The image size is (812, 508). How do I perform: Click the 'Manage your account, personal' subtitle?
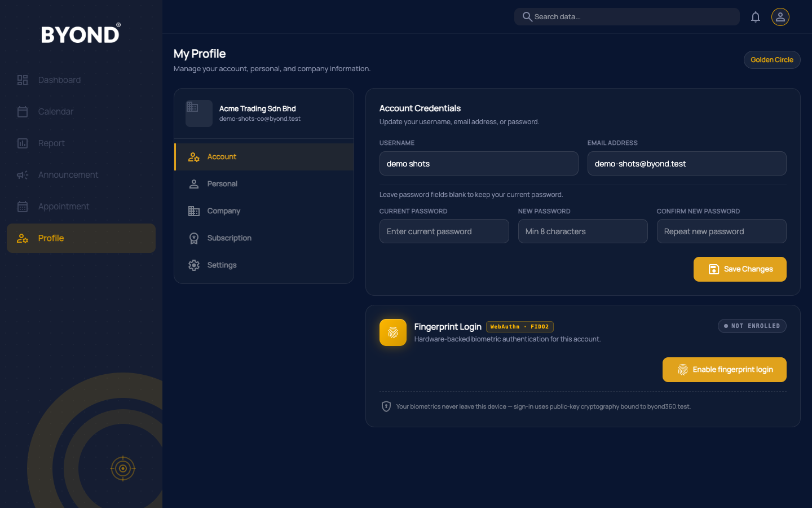pyautogui.click(x=272, y=69)
